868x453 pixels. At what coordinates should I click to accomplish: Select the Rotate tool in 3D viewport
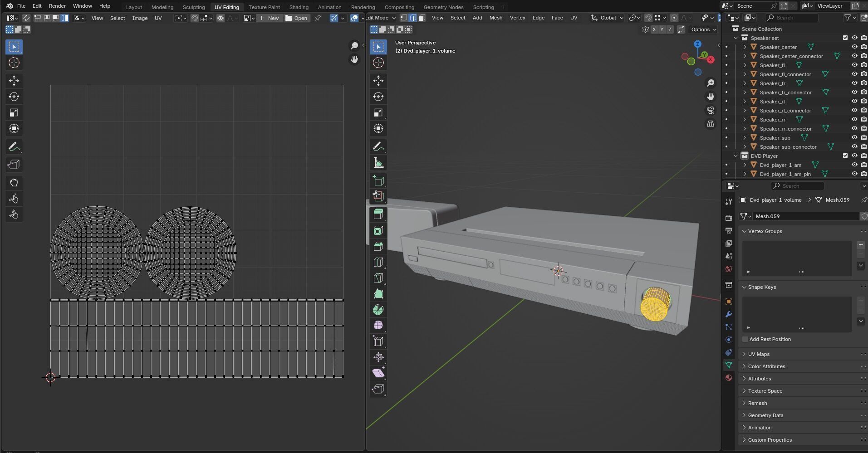[x=378, y=97]
